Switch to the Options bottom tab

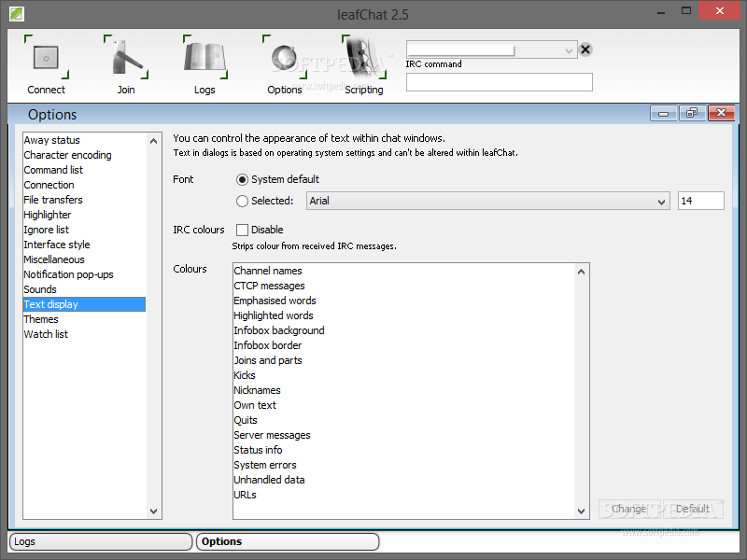pyautogui.click(x=288, y=541)
